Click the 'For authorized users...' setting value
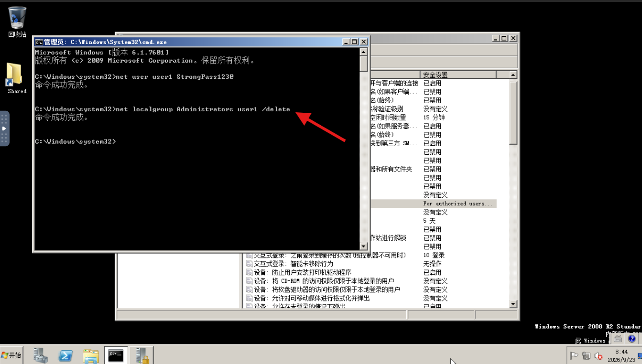This screenshot has width=642, height=364. pos(457,203)
